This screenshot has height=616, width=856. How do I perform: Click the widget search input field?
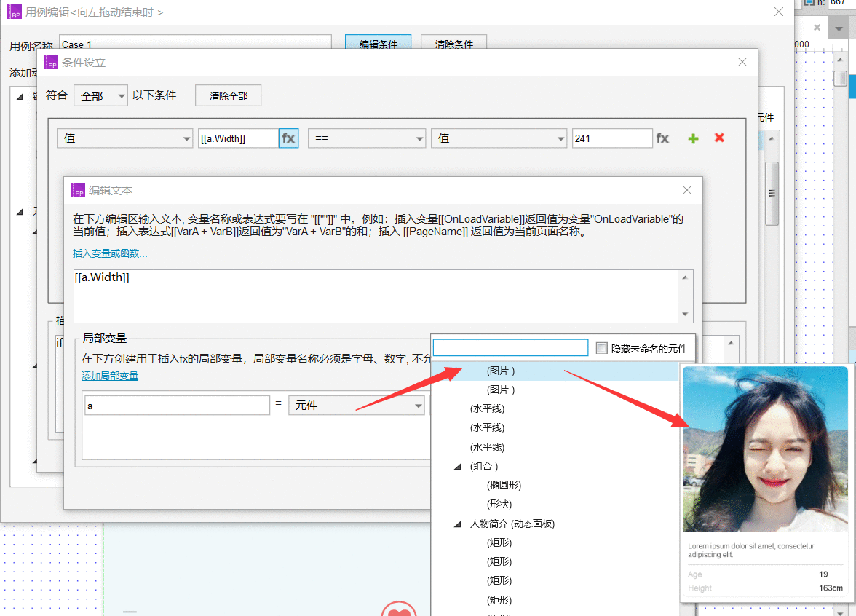click(x=510, y=348)
